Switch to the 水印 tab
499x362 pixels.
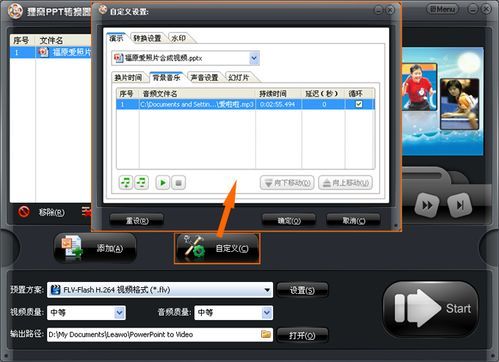tap(179, 38)
